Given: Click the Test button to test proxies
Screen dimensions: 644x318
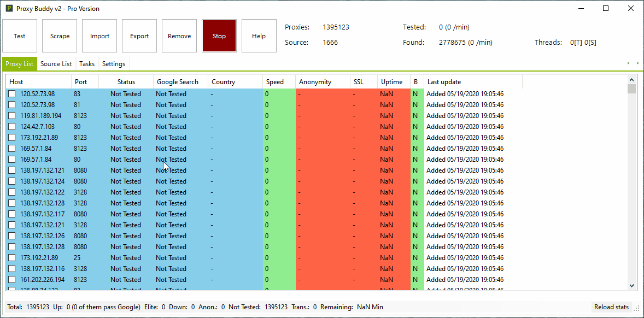Looking at the screenshot, I should click(x=20, y=36).
